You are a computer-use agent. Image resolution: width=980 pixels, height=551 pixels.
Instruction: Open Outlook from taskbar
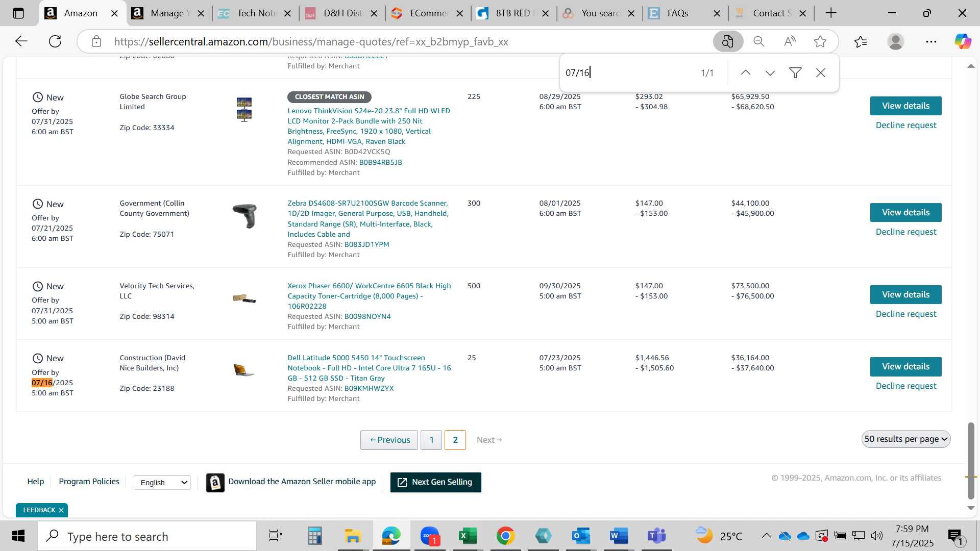click(x=581, y=536)
